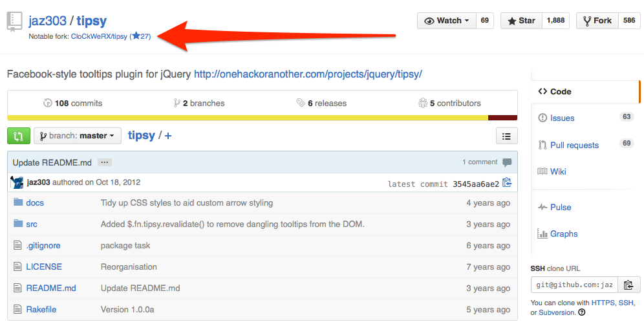Click the .gitignore file icon

(17, 245)
